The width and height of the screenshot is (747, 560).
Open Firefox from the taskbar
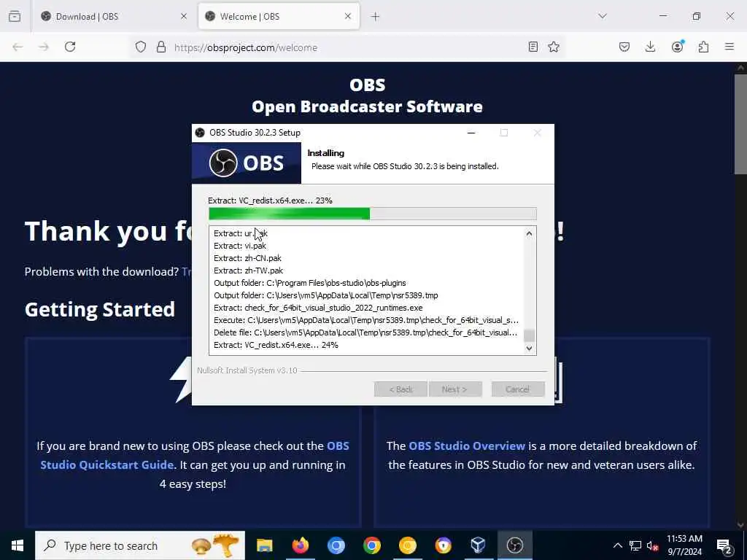tap(300, 545)
